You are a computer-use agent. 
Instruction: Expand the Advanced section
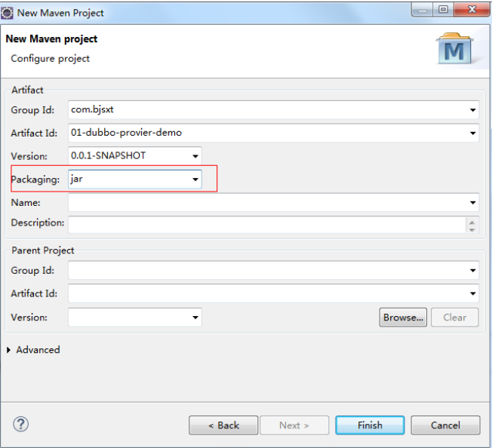(9, 350)
